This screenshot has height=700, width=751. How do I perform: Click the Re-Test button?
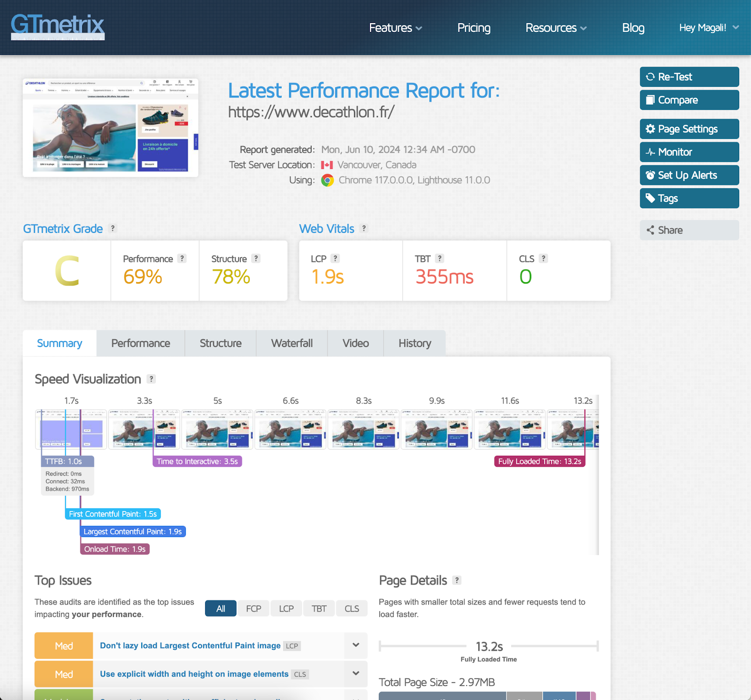coord(689,77)
